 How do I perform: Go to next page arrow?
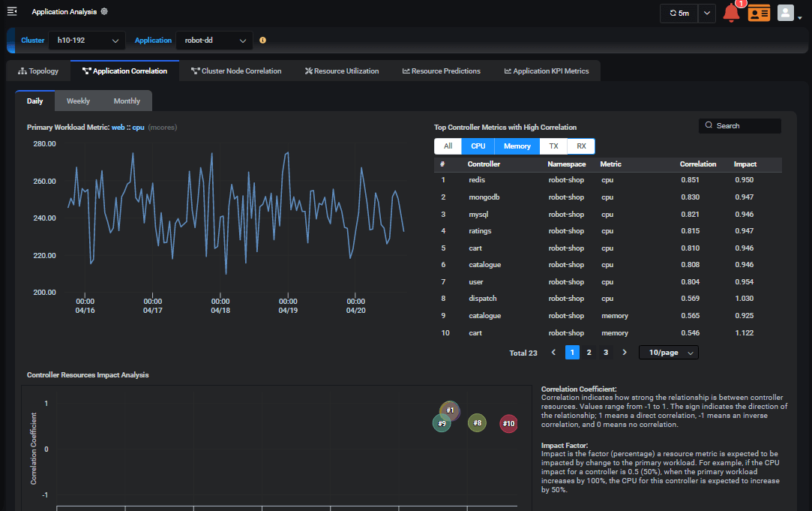click(x=624, y=353)
